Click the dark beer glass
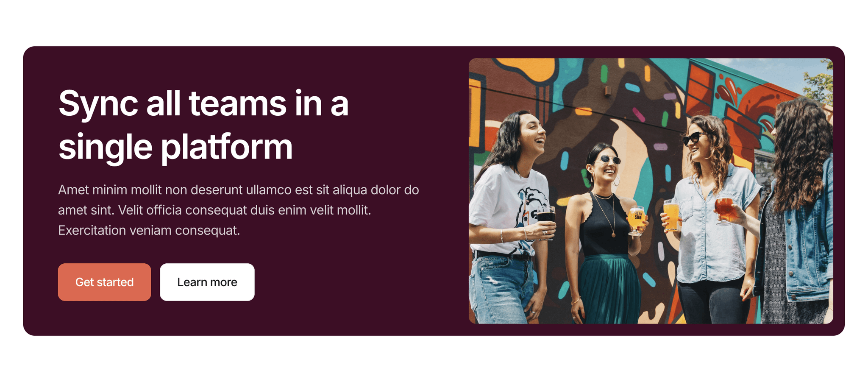This screenshot has width=868, height=382. [x=546, y=221]
